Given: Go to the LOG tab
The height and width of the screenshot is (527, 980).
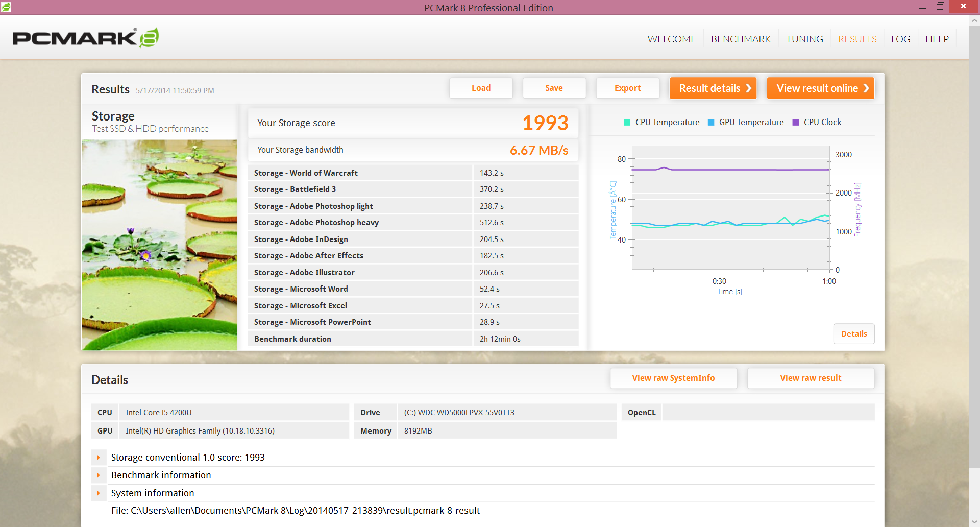Looking at the screenshot, I should point(900,39).
